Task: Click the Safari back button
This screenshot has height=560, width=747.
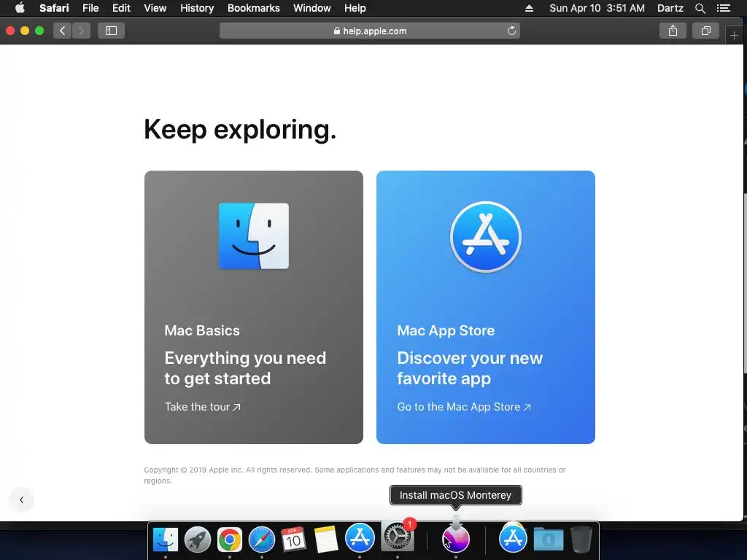Action: point(63,31)
